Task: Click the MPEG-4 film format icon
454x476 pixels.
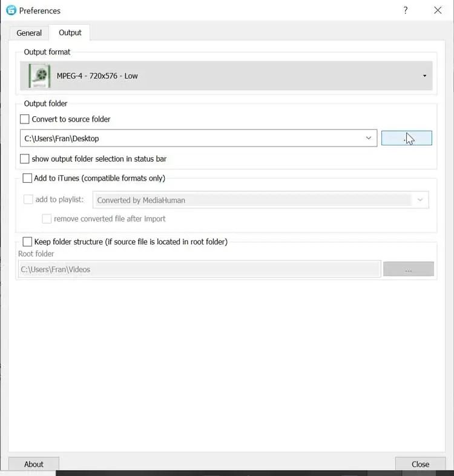Action: [x=39, y=76]
